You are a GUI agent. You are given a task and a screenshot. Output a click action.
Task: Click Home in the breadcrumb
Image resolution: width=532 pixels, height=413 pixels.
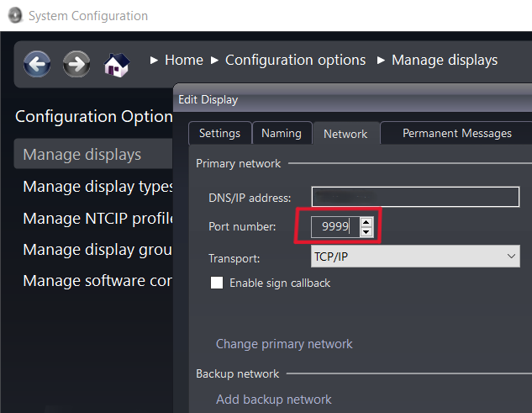(183, 60)
